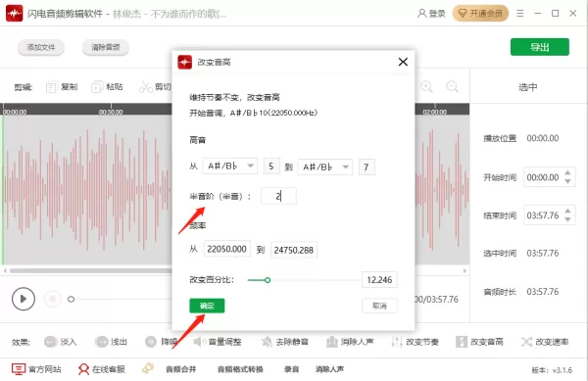Apply the 消除人声 effect in effects row
Viewport: 588px width, 381px height.
click(350, 342)
